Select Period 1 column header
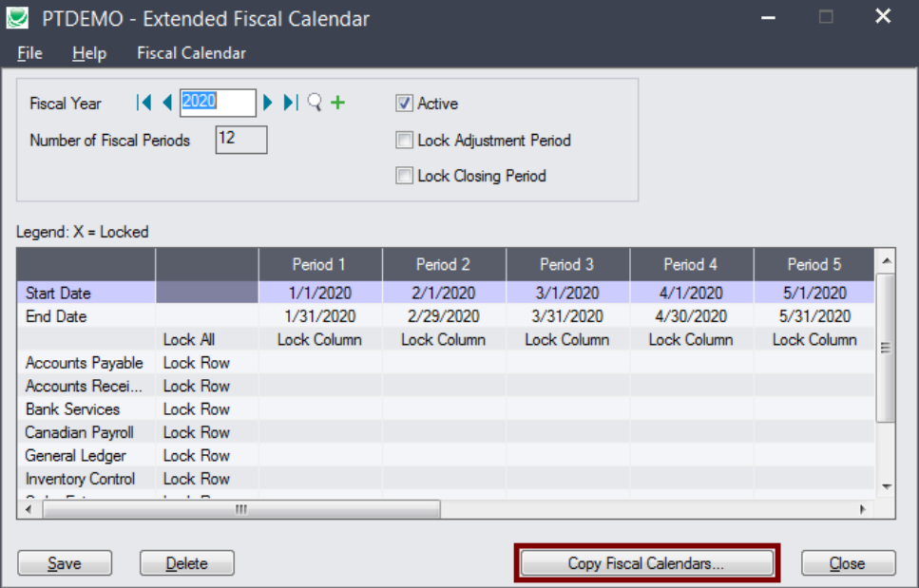The image size is (919, 588). pos(320,265)
